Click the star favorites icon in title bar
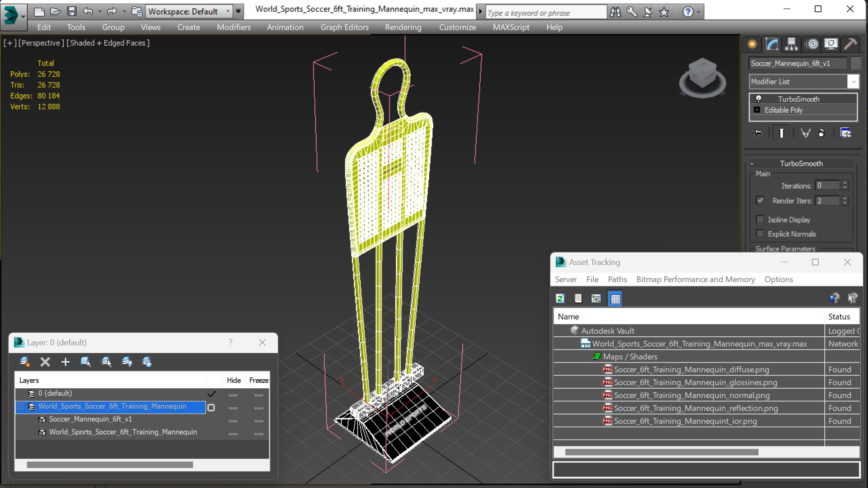The width and height of the screenshot is (868, 488). tap(664, 12)
